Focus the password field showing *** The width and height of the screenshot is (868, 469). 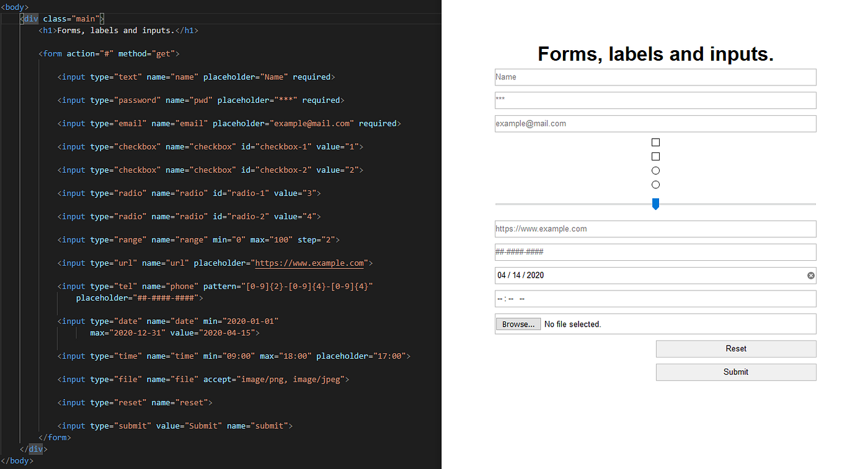[x=655, y=100]
